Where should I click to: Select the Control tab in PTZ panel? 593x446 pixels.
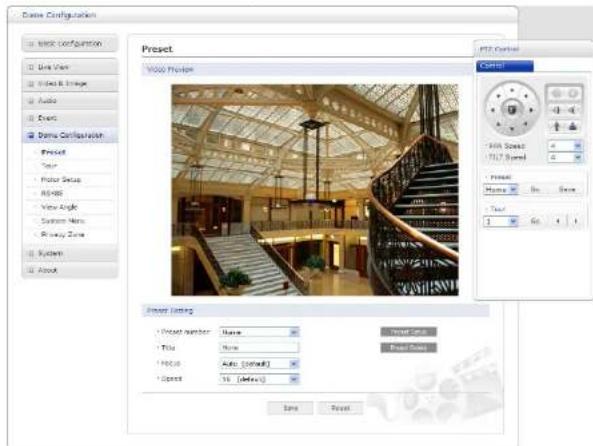tap(505, 66)
